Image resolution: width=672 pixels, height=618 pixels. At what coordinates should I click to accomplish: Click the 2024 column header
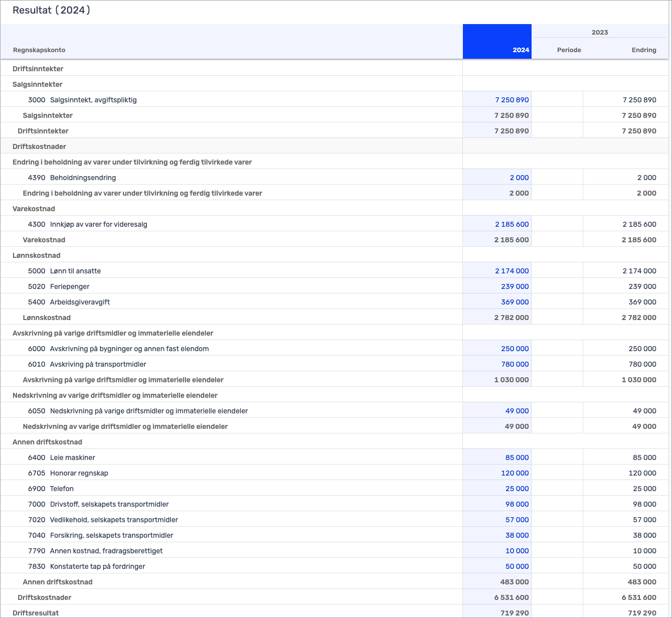click(521, 50)
